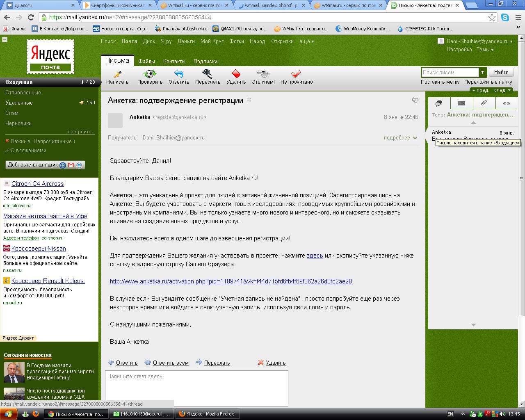Open the Переложить в папку menu

[488, 82]
